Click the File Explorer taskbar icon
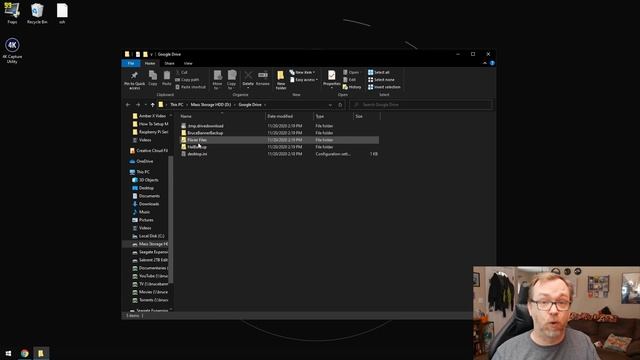 41,353
